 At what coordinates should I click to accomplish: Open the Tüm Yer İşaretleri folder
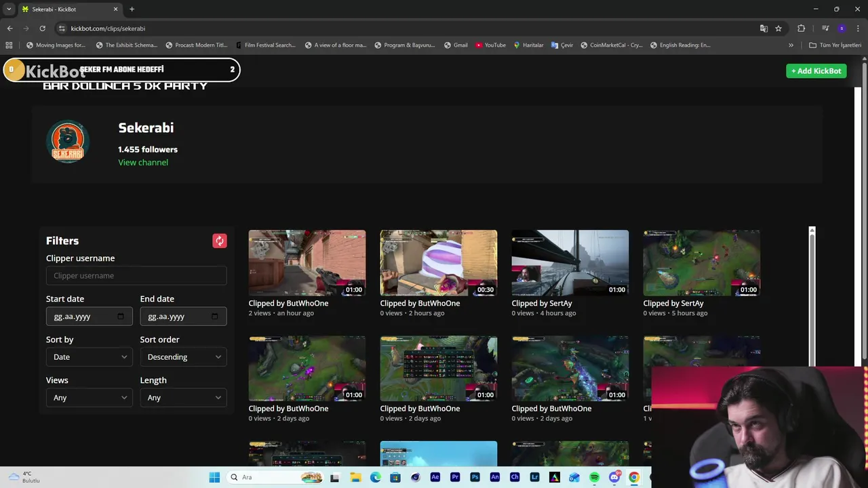coord(835,45)
